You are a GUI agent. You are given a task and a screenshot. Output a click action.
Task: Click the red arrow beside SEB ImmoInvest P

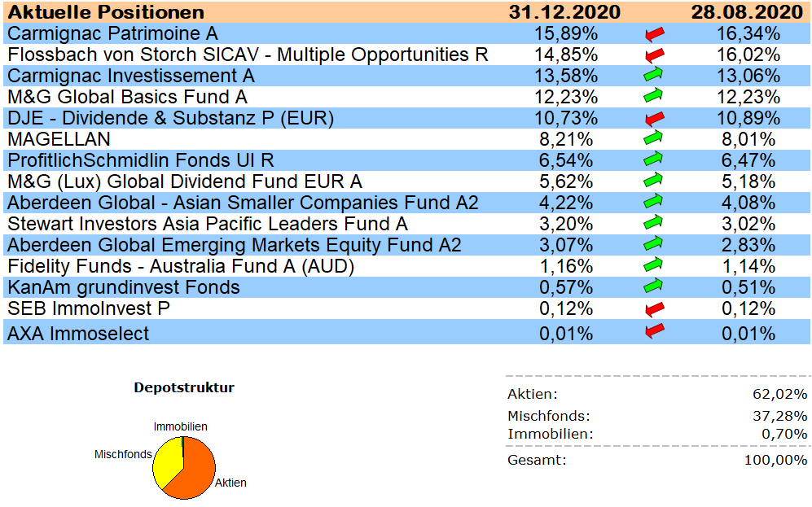coord(654,308)
